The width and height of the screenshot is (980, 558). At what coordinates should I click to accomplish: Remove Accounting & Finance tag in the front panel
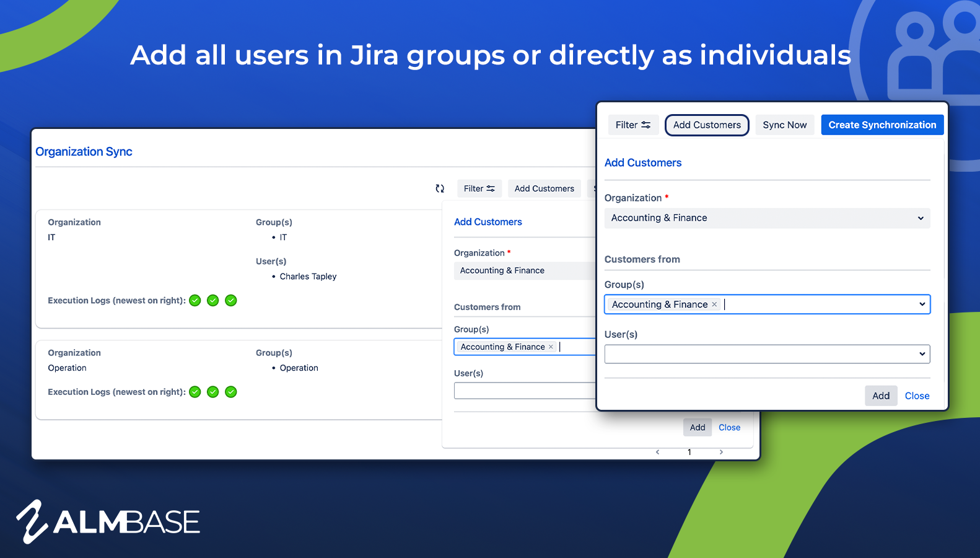tap(714, 304)
